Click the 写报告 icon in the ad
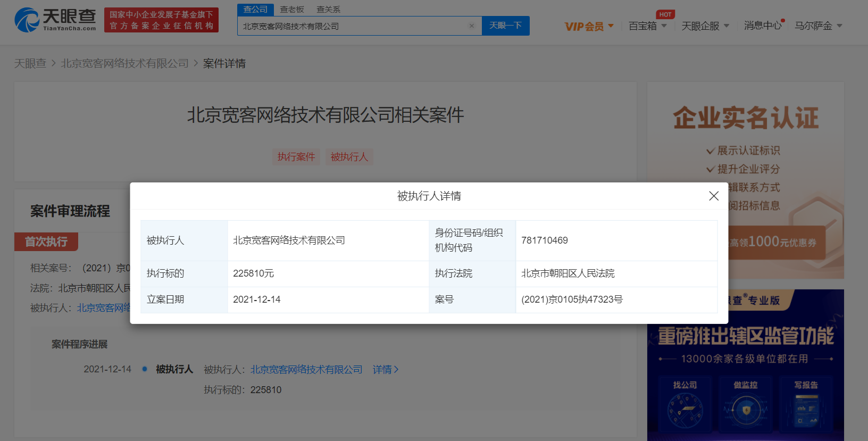Viewport: 868px width, 441px height. 806,405
